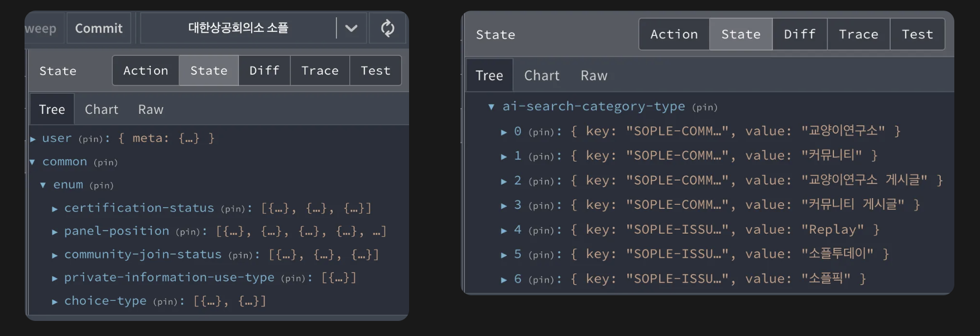Select State tab in right panel

(x=741, y=34)
